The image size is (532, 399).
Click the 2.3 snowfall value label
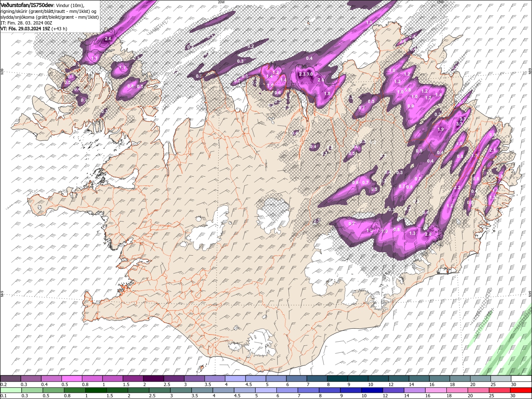pyautogui.click(x=302, y=74)
